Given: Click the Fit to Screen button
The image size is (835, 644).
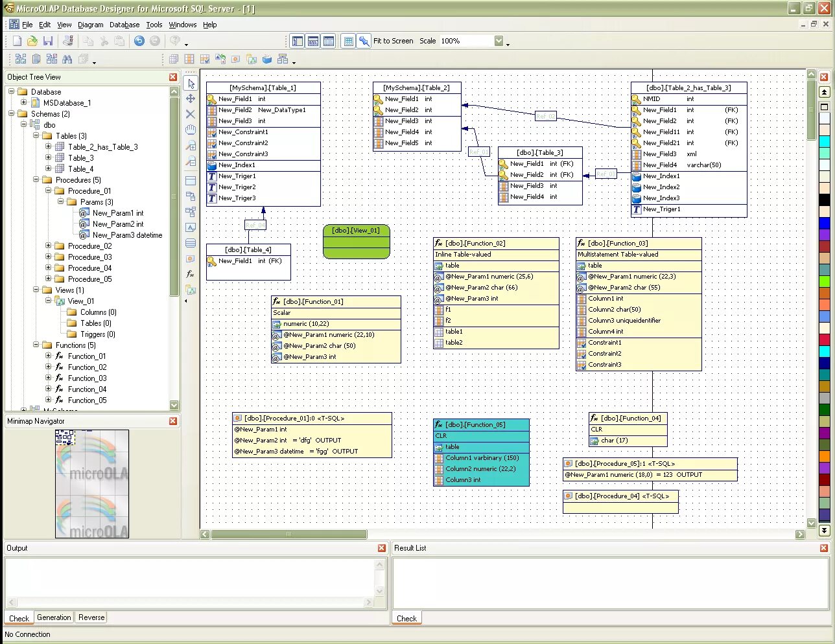Looking at the screenshot, I should [393, 41].
